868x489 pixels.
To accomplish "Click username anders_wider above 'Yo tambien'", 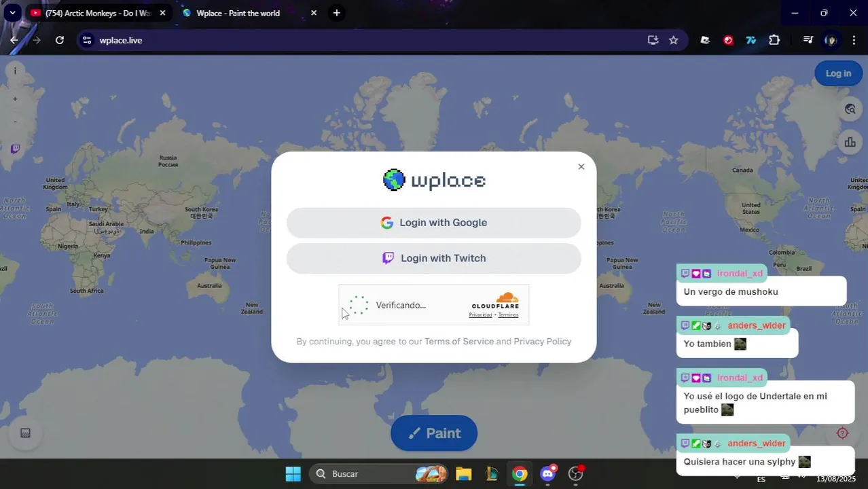I will click(757, 325).
